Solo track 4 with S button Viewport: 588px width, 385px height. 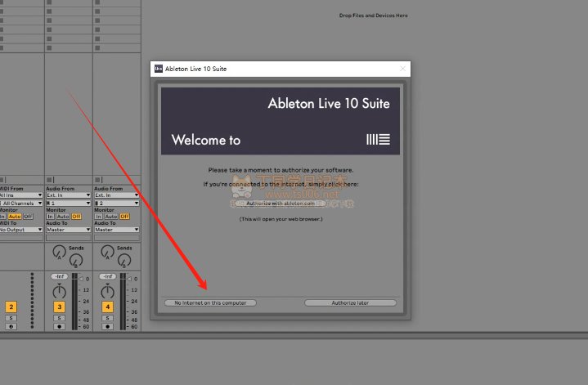point(107,318)
